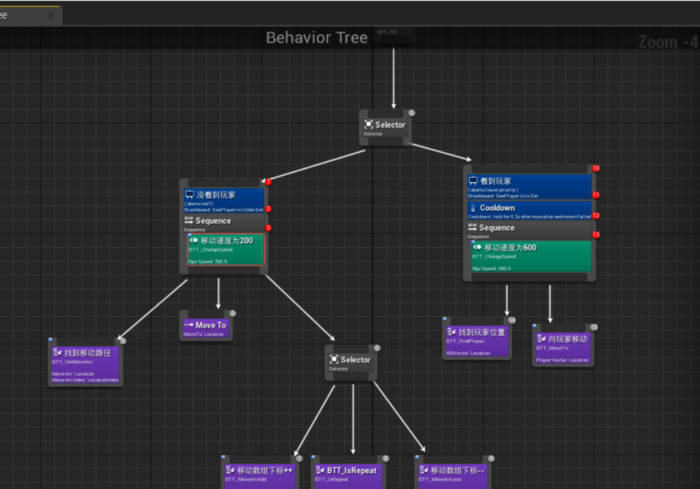Image resolution: width=700 pixels, height=489 pixels.
Task: Select the 移动速度为600 service block
Action: point(530,256)
